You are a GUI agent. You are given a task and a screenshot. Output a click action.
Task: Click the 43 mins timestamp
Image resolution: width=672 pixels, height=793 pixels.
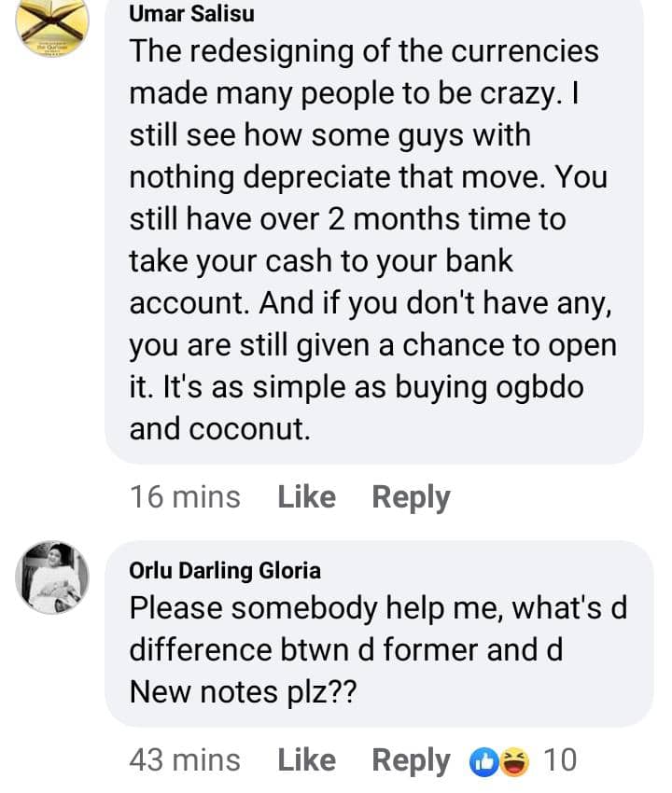[x=185, y=760]
